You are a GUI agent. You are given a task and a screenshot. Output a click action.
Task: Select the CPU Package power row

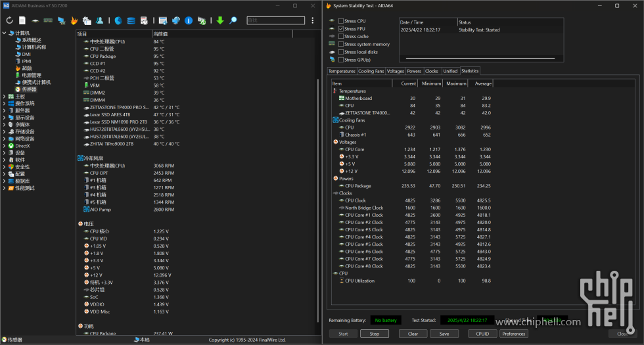coord(412,186)
